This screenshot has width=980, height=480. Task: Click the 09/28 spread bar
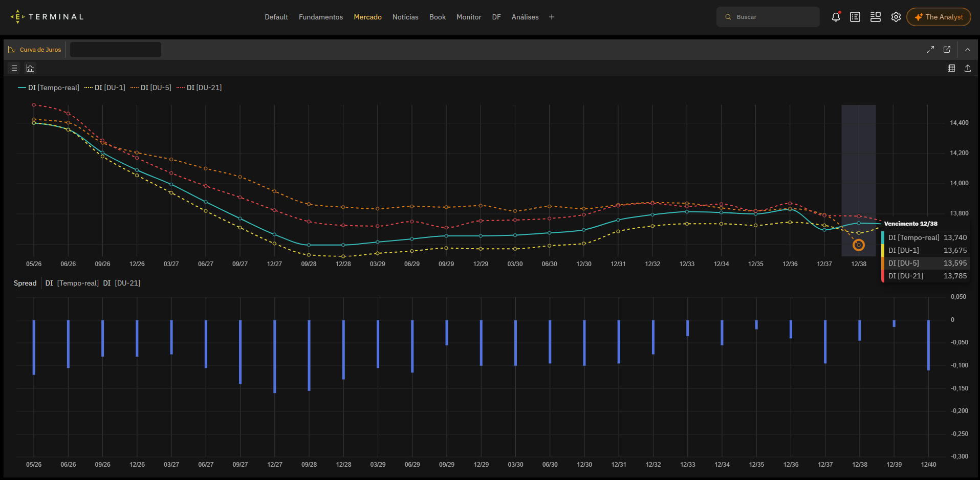(309, 356)
